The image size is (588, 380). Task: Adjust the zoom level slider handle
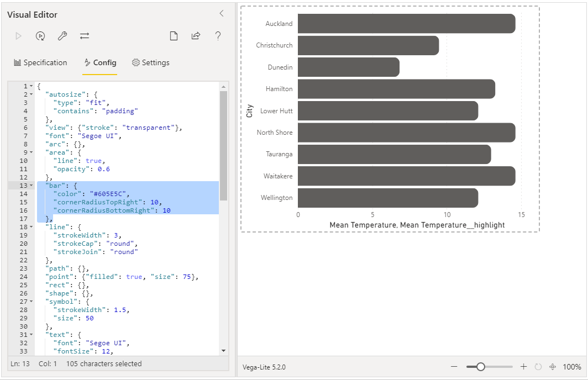(481, 367)
